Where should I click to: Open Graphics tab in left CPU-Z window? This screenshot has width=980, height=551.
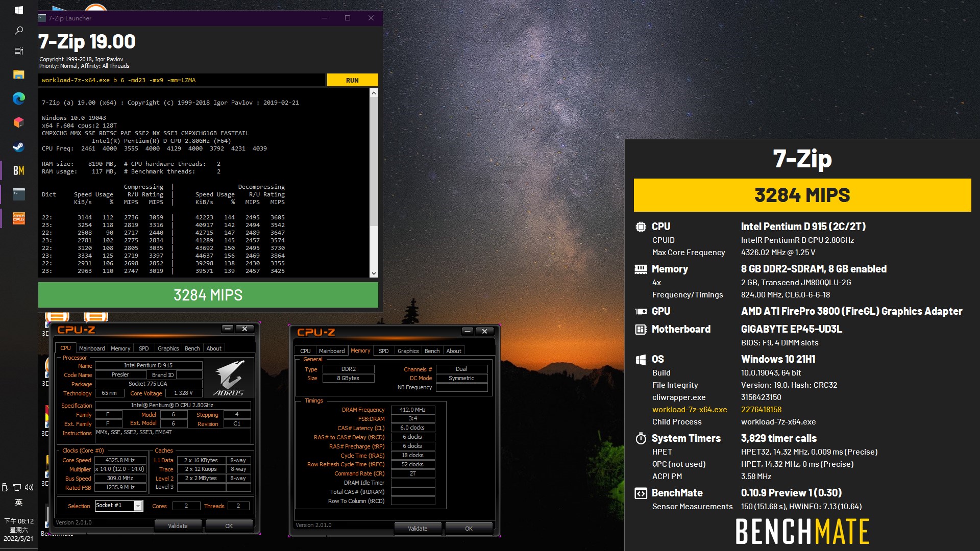pos(168,348)
